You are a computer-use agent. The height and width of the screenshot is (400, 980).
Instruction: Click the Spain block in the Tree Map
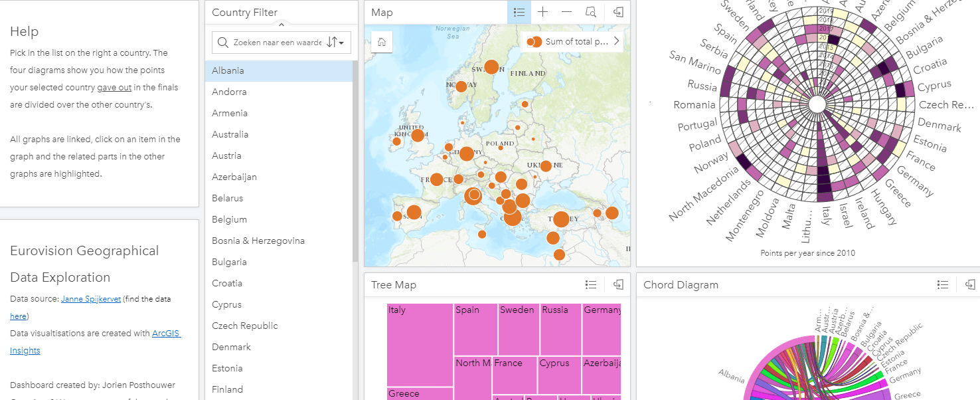[x=475, y=329]
